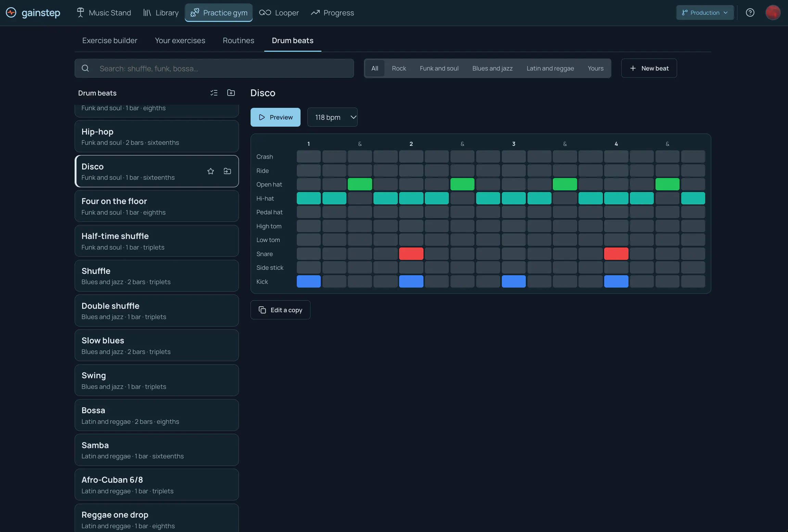This screenshot has width=788, height=532.
Task: Click the select multiple checklist icon
Action: pyautogui.click(x=214, y=93)
